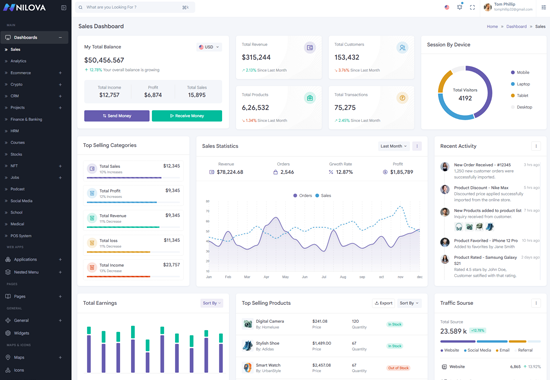This screenshot has width=550, height=380.
Task: Expand the General sidebar submenu
Action: pos(60,320)
